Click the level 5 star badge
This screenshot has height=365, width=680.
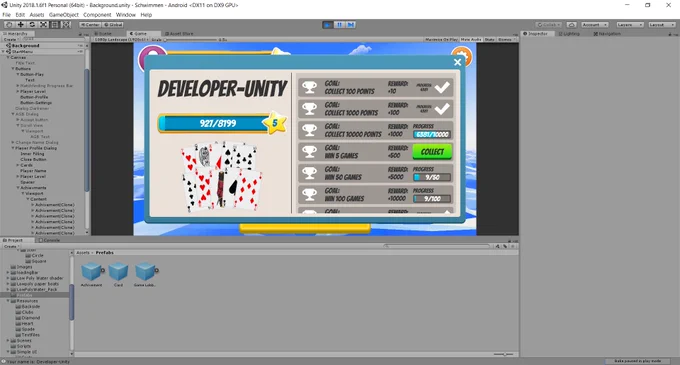(x=275, y=123)
